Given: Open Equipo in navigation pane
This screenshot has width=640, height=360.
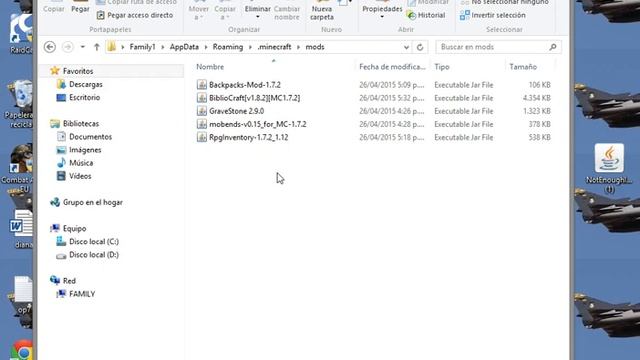Looking at the screenshot, I should point(74,228).
